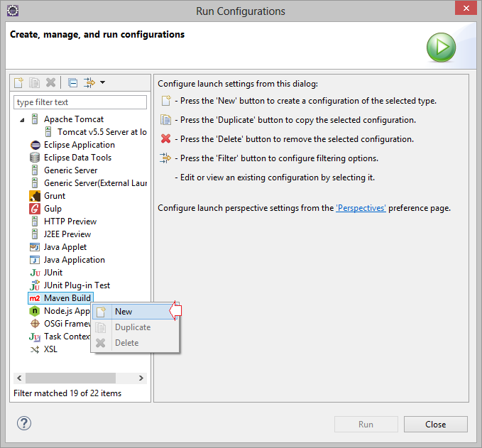The image size is (482, 448).
Task: Choose New from the context menu
Action: coord(135,312)
